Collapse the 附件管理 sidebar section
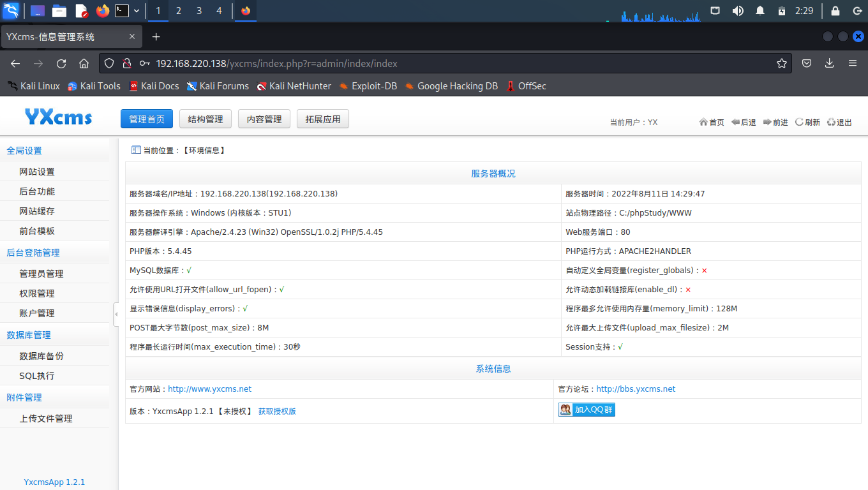The width and height of the screenshot is (868, 490). tap(54, 397)
